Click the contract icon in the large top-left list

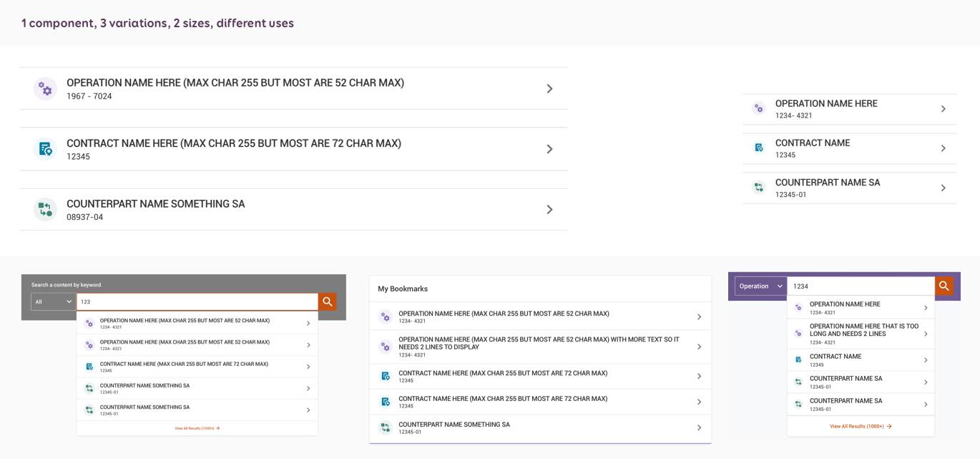point(45,149)
